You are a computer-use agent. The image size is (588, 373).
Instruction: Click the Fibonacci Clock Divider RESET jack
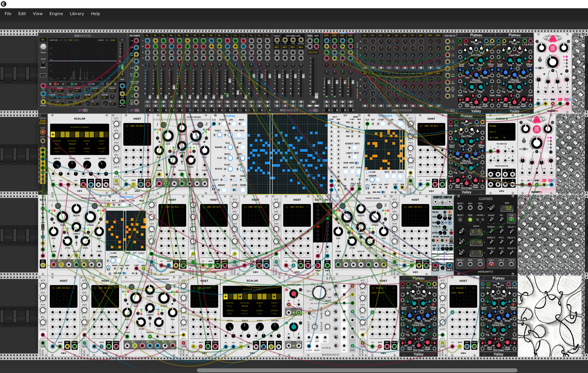(x=43, y=141)
